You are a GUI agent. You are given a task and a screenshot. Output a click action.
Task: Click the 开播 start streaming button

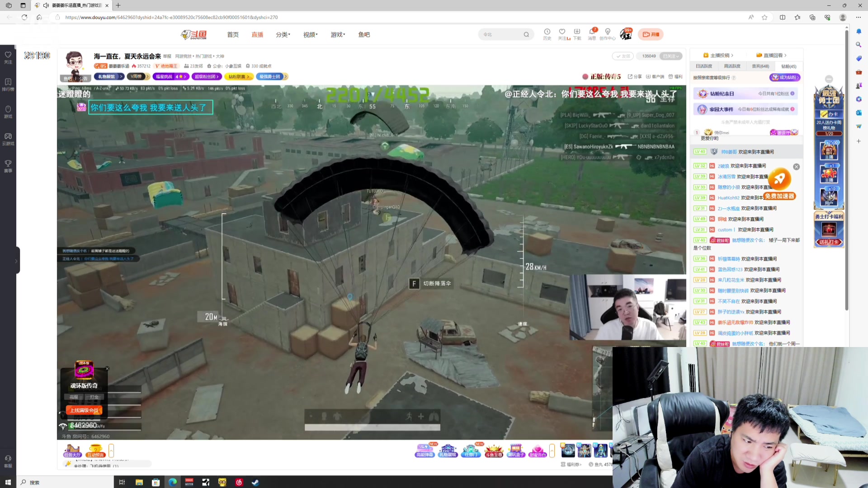(651, 34)
